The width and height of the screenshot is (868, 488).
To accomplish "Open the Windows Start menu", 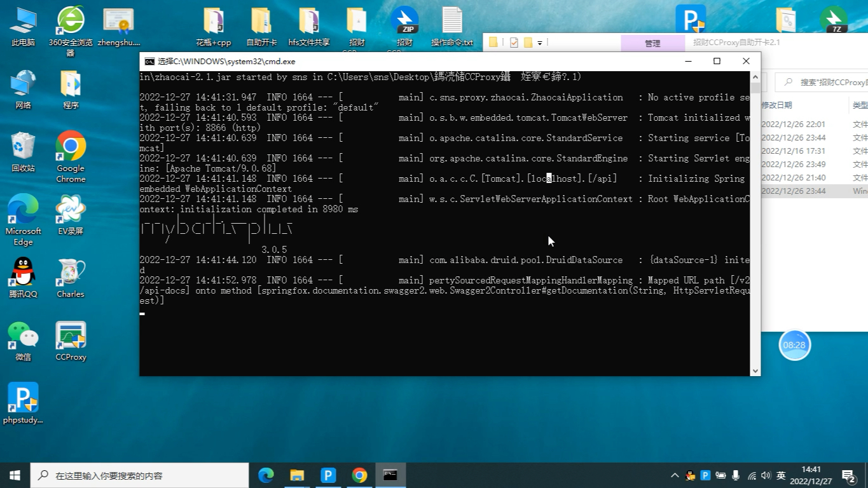I will pyautogui.click(x=15, y=475).
